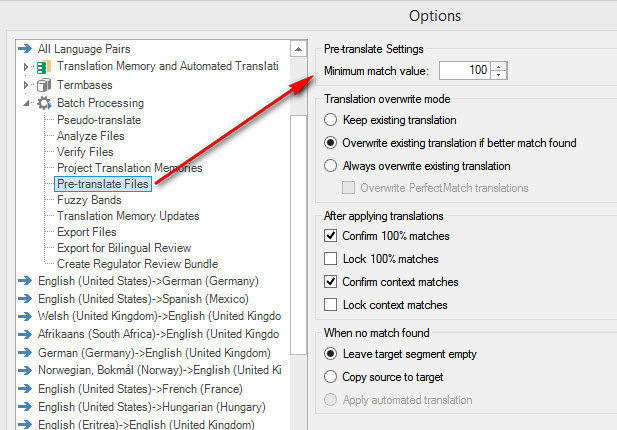617x430 pixels.
Task: Collapse the Batch Processing node
Action: pyautogui.click(x=26, y=103)
